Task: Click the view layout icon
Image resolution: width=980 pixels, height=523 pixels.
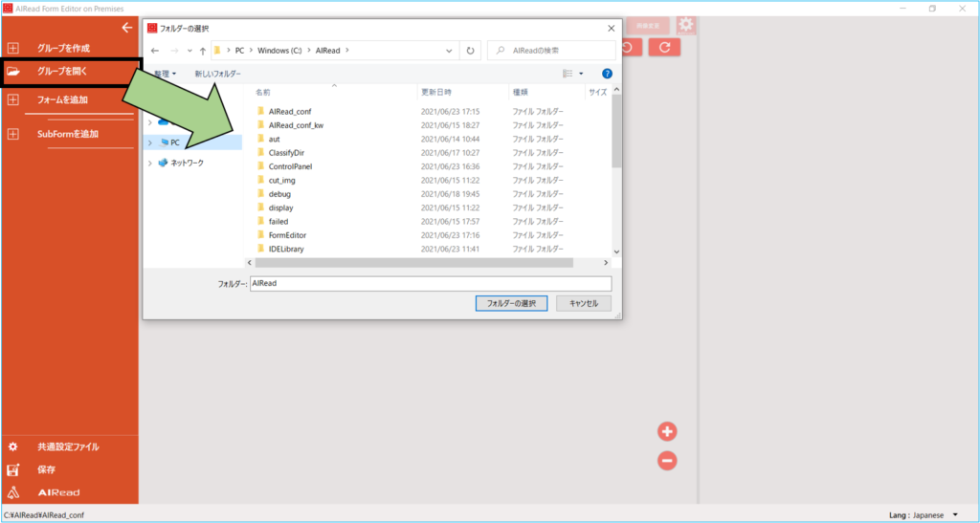Action: [568, 74]
